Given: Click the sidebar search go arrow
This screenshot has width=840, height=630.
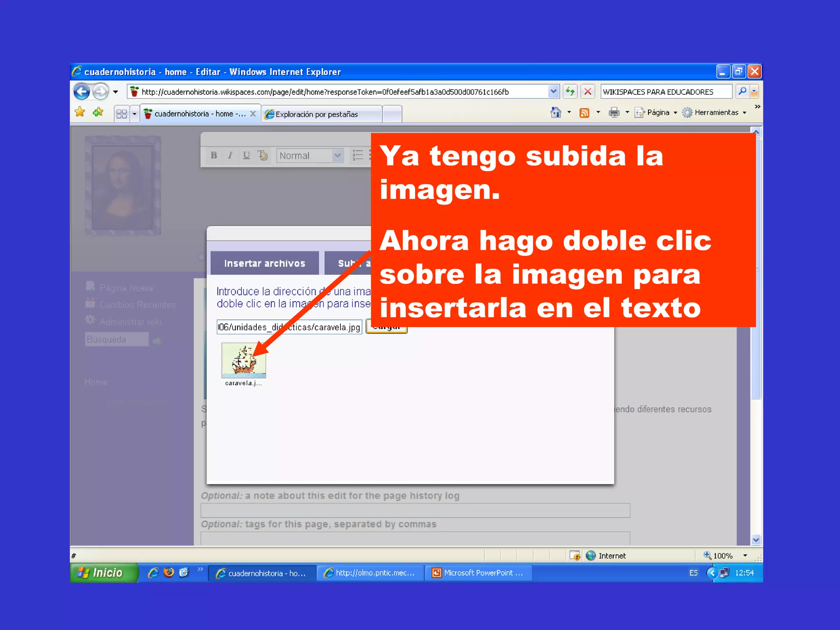Looking at the screenshot, I should coord(157,340).
